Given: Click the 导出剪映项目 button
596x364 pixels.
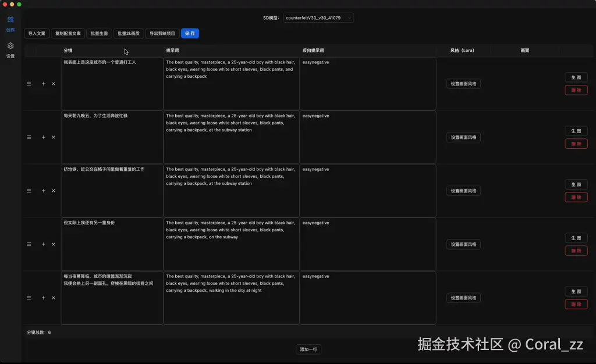Looking at the screenshot, I should tap(162, 33).
